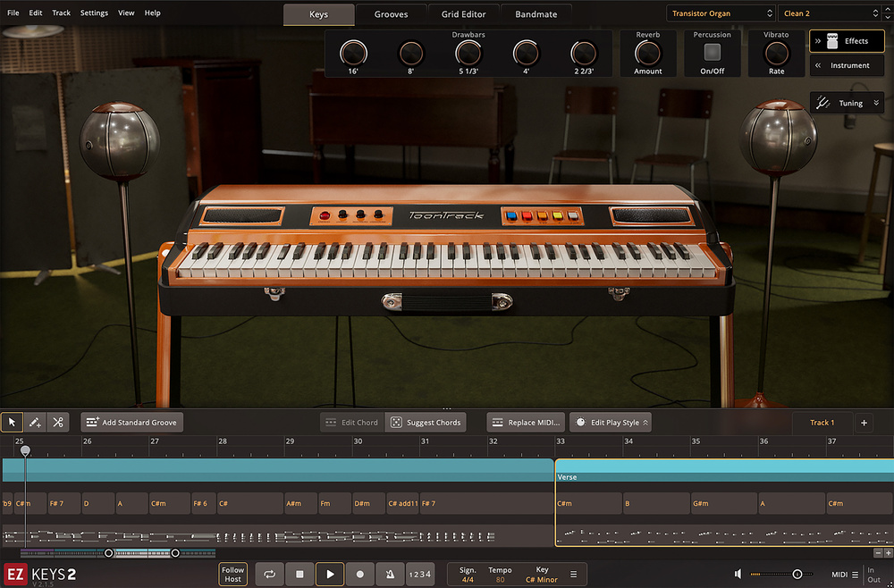The width and height of the screenshot is (894, 588).
Task: Select the scissors split tool
Action: pos(57,422)
